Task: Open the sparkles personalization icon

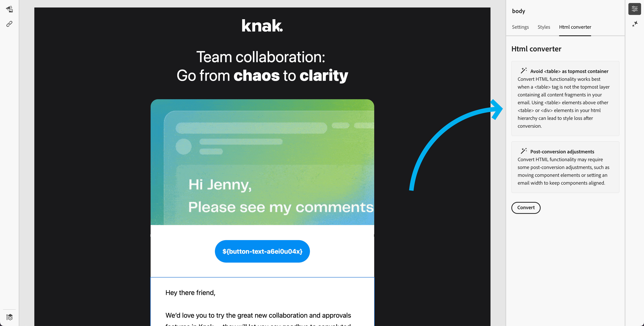Action: (635, 24)
